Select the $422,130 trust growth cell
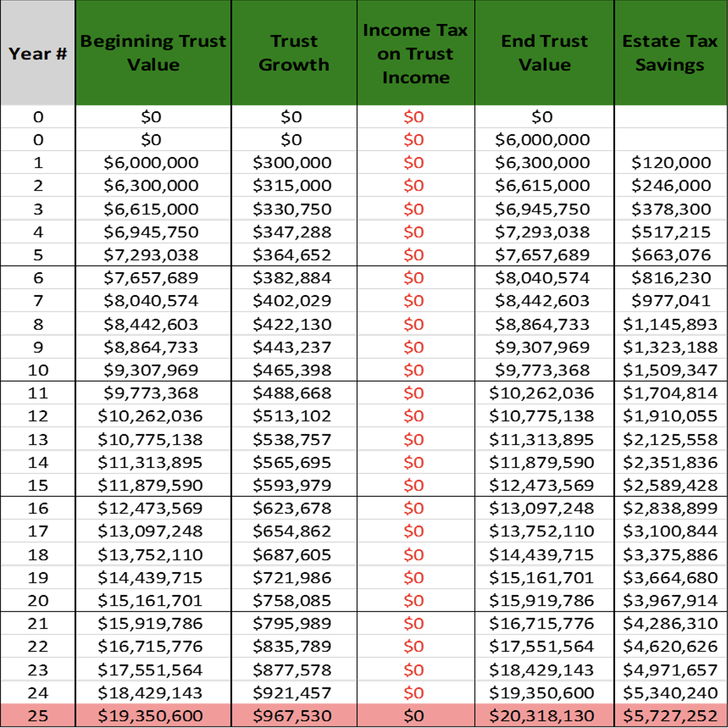This screenshot has width=728, height=728. pyautogui.click(x=294, y=324)
